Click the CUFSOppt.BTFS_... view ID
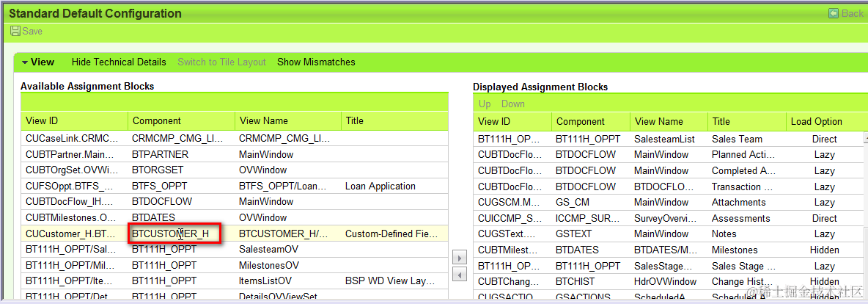Image resolution: width=868 pixels, height=304 pixels. [x=75, y=186]
